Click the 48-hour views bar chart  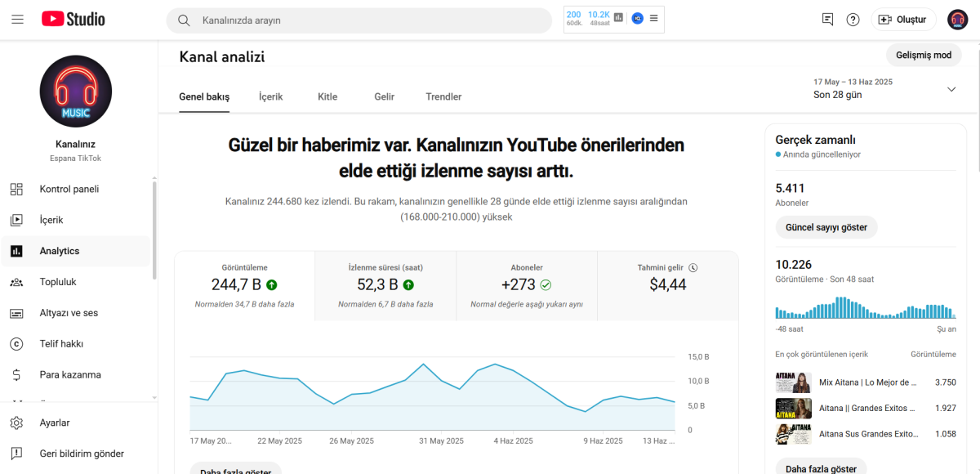click(866, 308)
